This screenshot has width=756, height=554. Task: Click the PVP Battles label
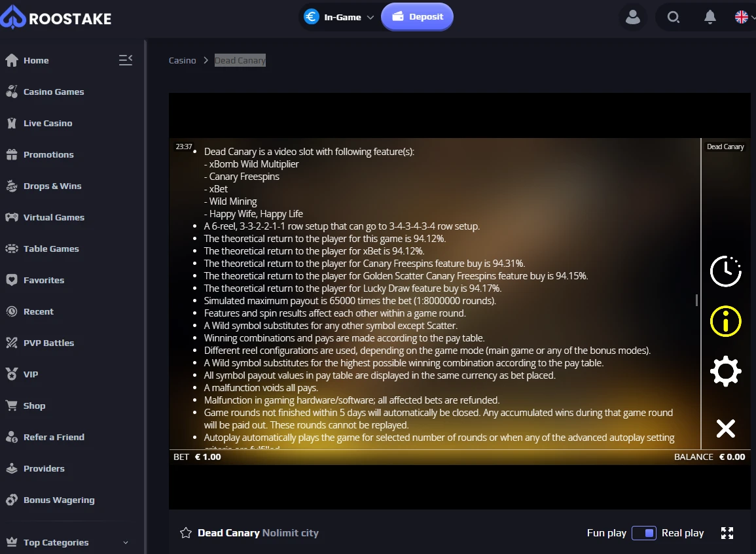click(48, 343)
